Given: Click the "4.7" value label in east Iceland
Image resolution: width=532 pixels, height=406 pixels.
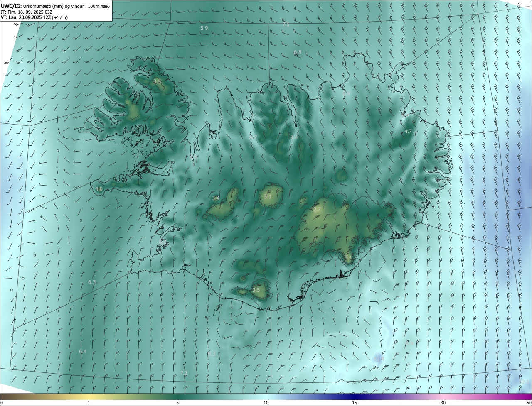Looking at the screenshot, I should (x=408, y=131).
